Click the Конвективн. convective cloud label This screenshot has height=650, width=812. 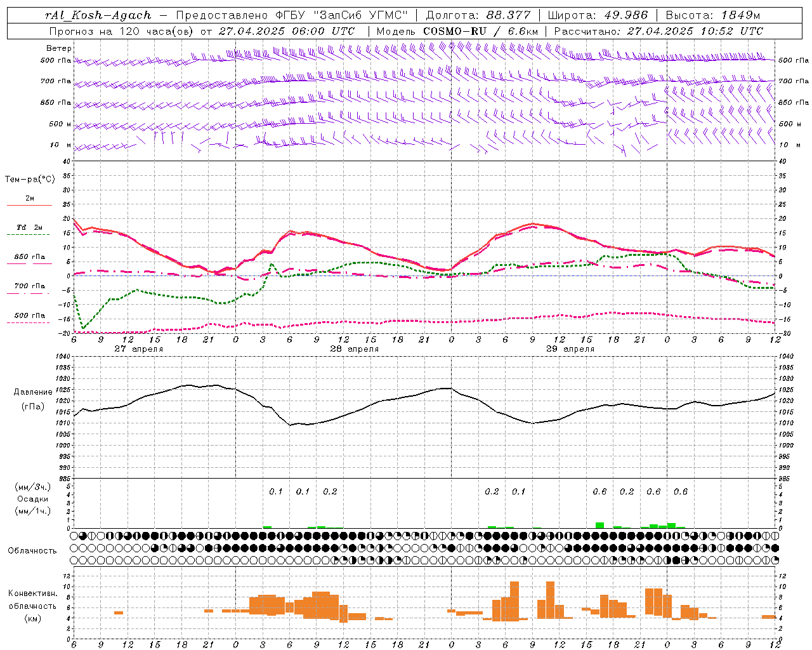pyautogui.click(x=32, y=594)
